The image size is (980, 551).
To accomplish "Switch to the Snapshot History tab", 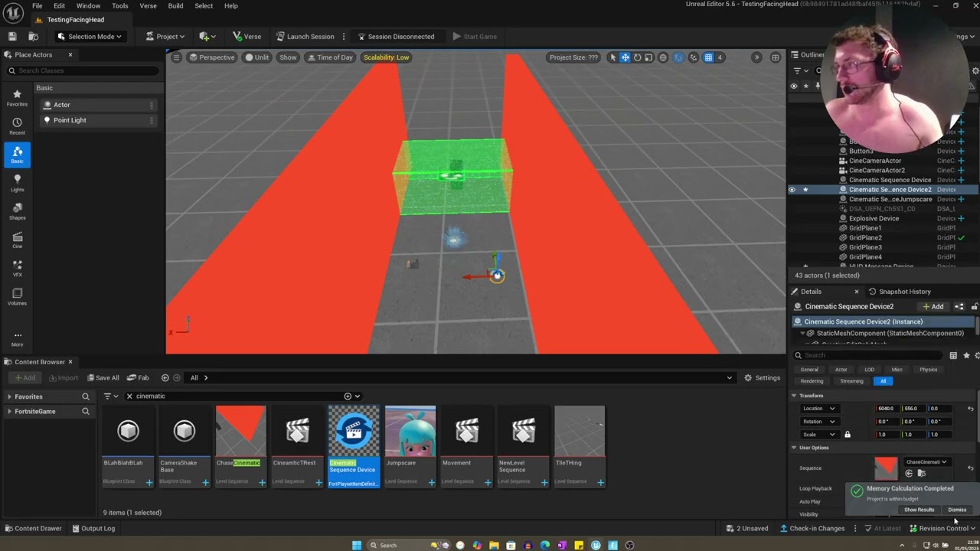I will [x=900, y=292].
